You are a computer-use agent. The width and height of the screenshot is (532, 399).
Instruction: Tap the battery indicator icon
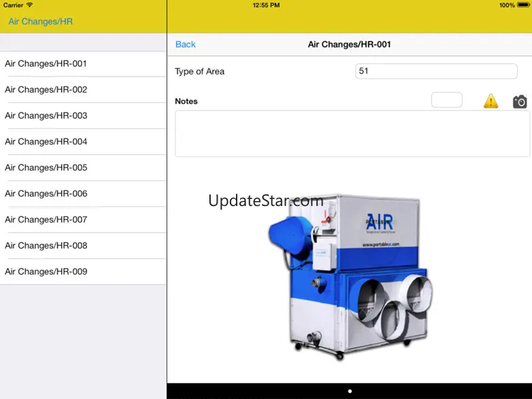[x=523, y=5]
